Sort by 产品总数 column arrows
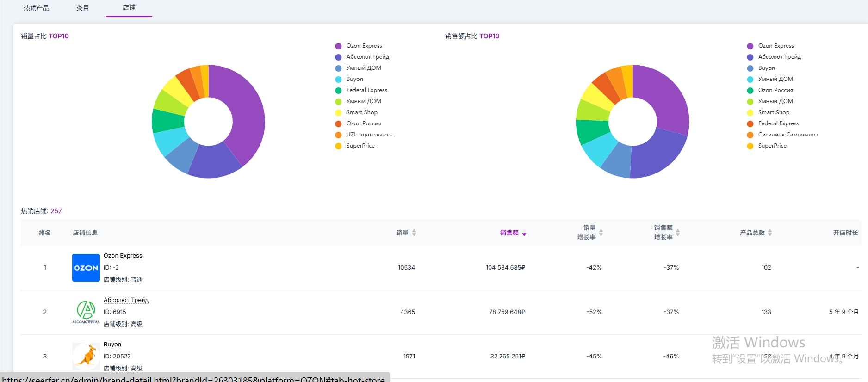The image size is (868, 382). [770, 233]
